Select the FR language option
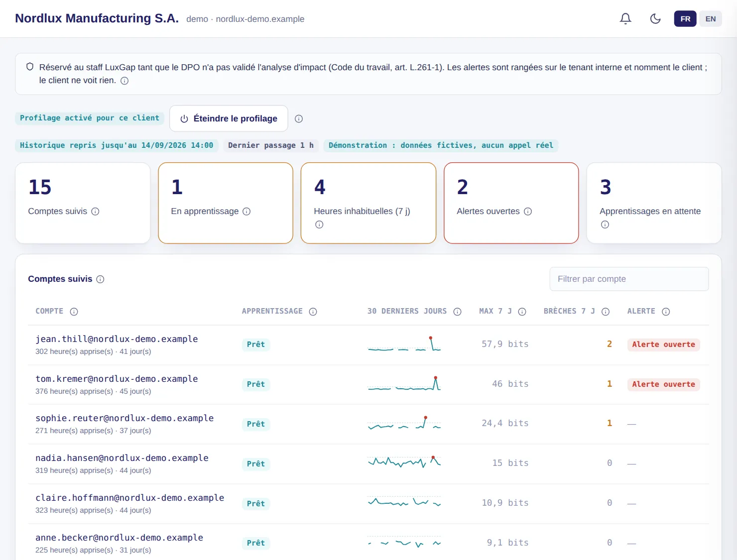This screenshot has width=737, height=560. (x=685, y=19)
